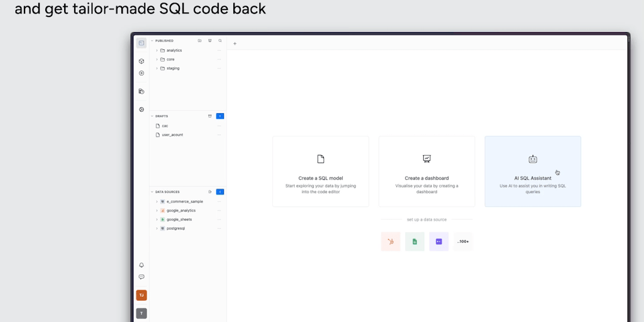The height and width of the screenshot is (322, 644).
Task: Click the cube icon in the left sidebar
Action: click(x=142, y=61)
